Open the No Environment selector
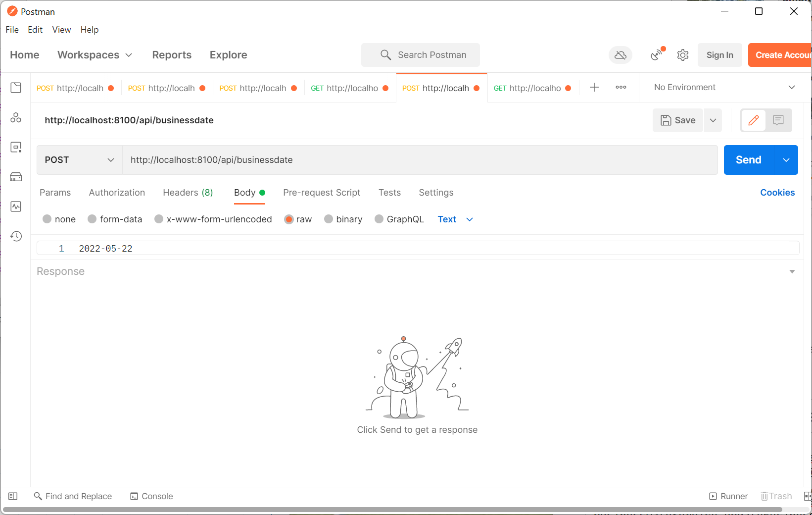 pos(725,88)
